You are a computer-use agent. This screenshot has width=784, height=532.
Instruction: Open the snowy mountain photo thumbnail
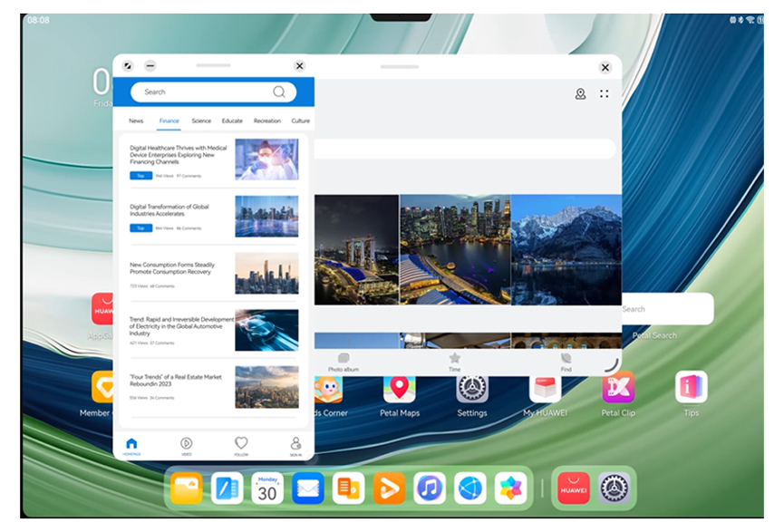coord(566,249)
